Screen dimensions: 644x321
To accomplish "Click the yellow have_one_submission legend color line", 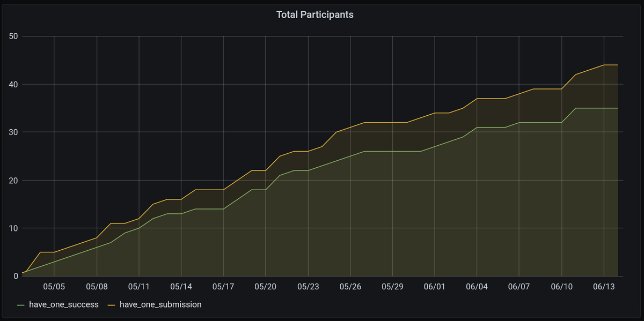I will (112, 305).
